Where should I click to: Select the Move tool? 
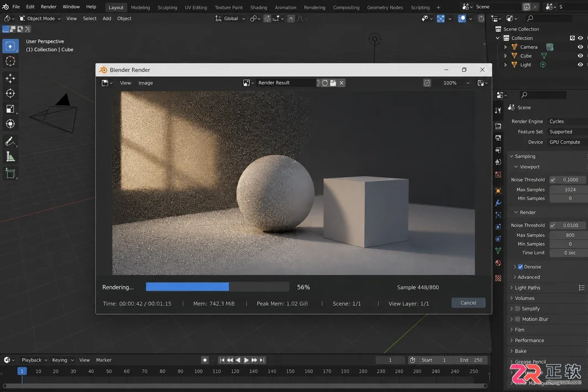[x=10, y=78]
